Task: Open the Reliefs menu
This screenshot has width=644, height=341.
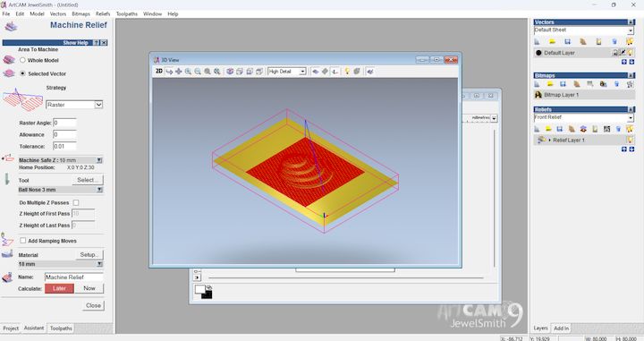Action: tap(103, 13)
